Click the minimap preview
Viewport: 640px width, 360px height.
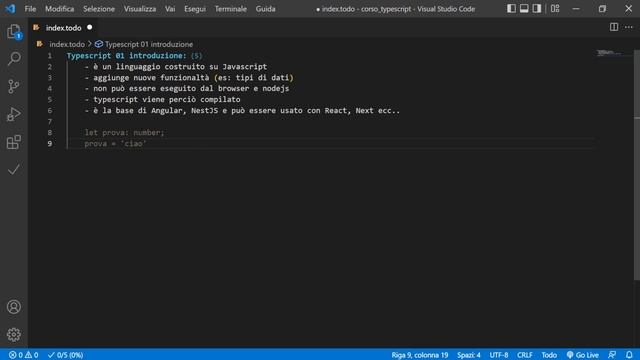[609, 53]
